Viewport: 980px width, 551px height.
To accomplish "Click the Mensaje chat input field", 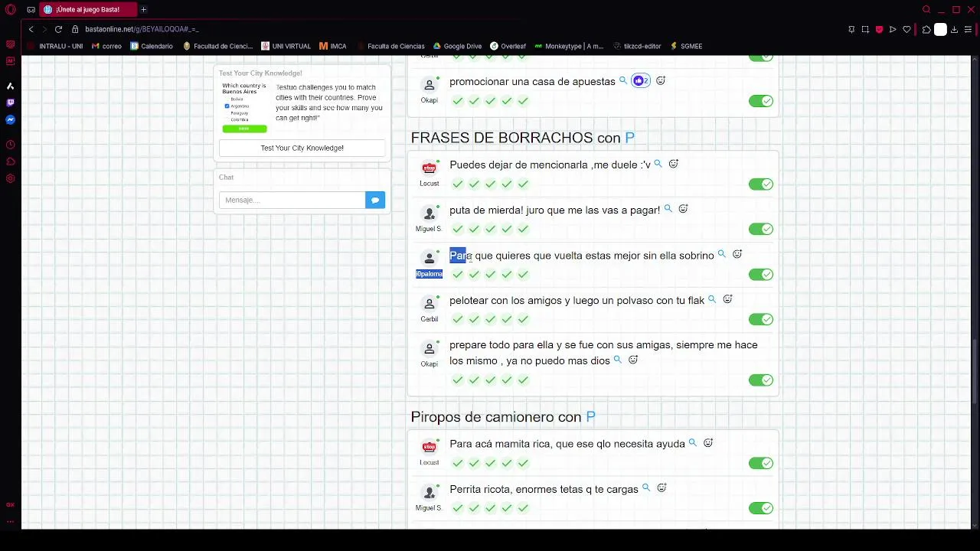I will click(292, 200).
